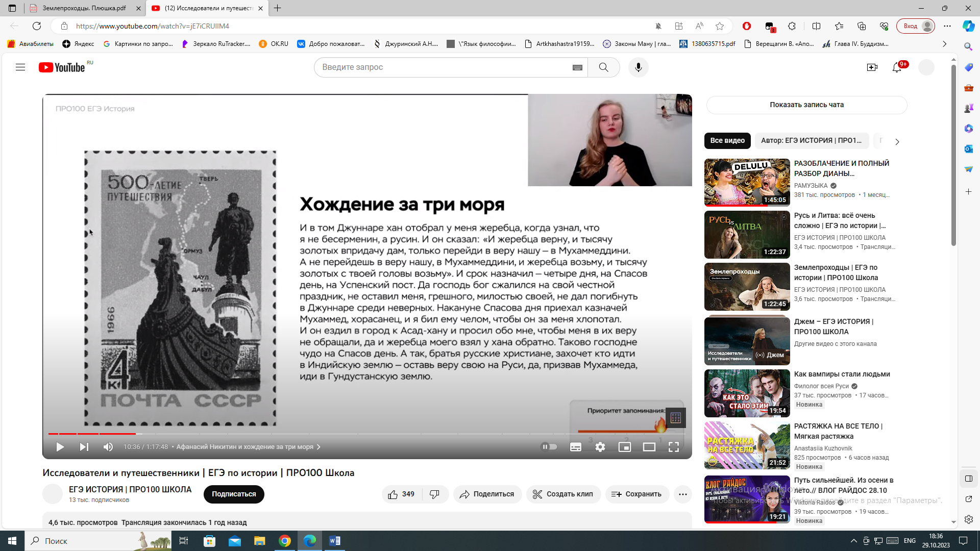Open video 'Как вампиры стали людьми'
Screen dimensions: 980x551
click(842, 374)
